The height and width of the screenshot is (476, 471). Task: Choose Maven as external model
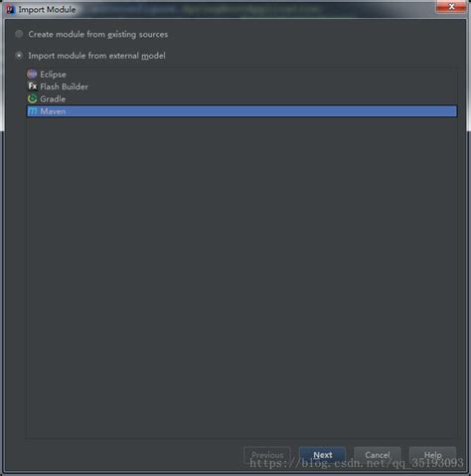coord(241,111)
